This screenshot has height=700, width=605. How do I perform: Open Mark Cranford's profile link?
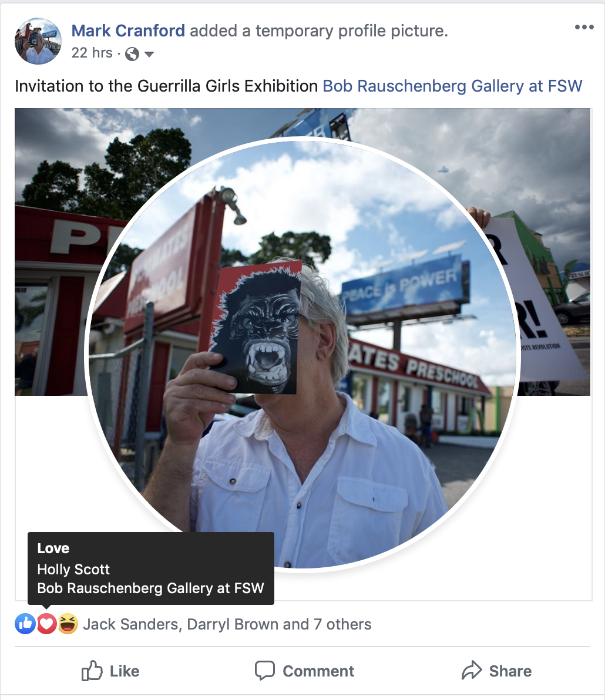pyautogui.click(x=128, y=31)
